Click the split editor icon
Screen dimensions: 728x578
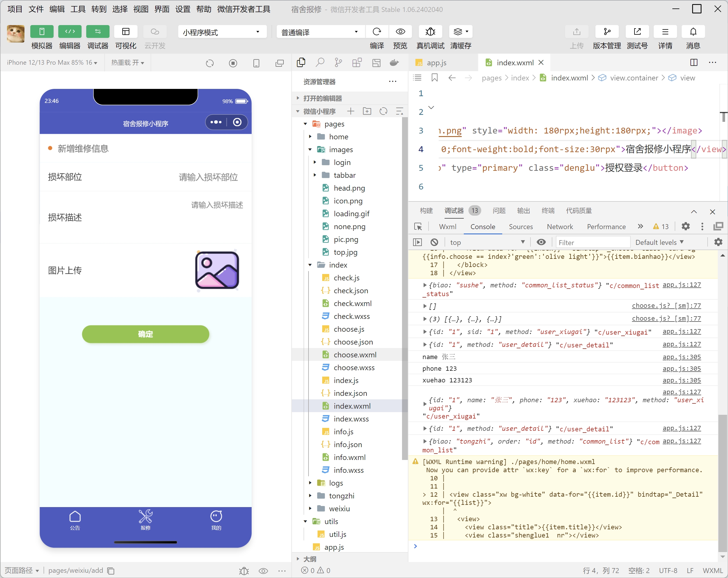[694, 62]
